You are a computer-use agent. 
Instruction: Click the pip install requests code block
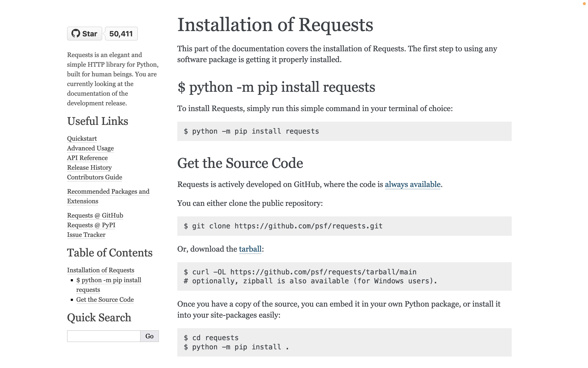click(x=344, y=131)
